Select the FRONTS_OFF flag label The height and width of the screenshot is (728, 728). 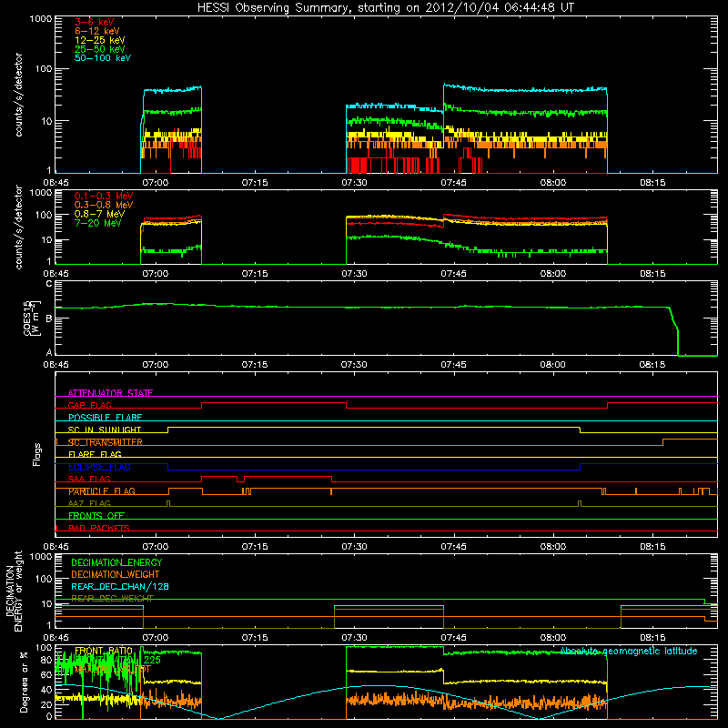pos(96,515)
